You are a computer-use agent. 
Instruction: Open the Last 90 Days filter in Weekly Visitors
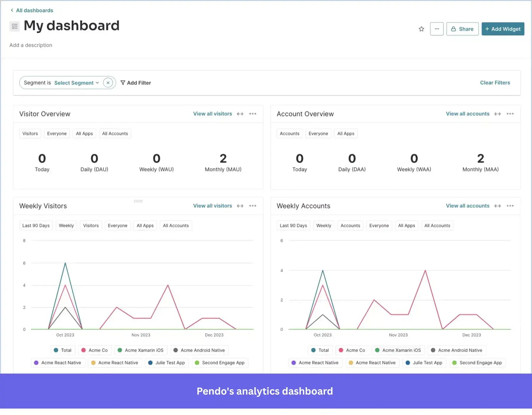coord(36,225)
